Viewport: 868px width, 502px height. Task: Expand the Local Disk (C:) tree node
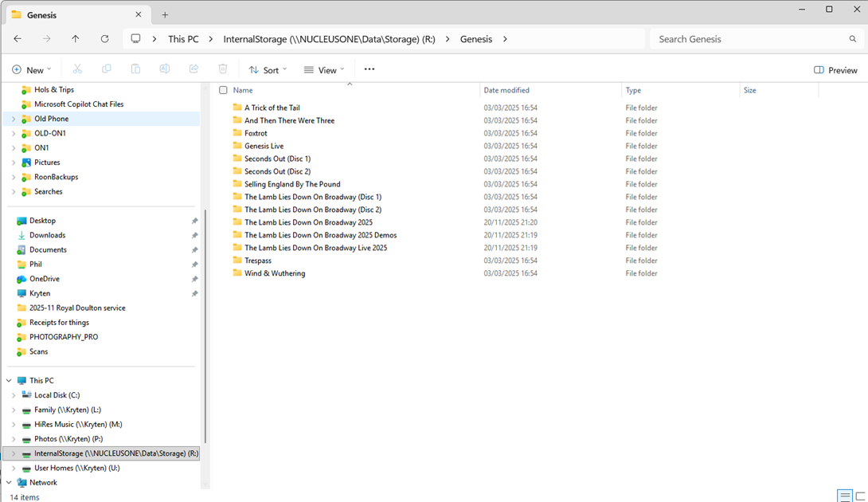(14, 395)
